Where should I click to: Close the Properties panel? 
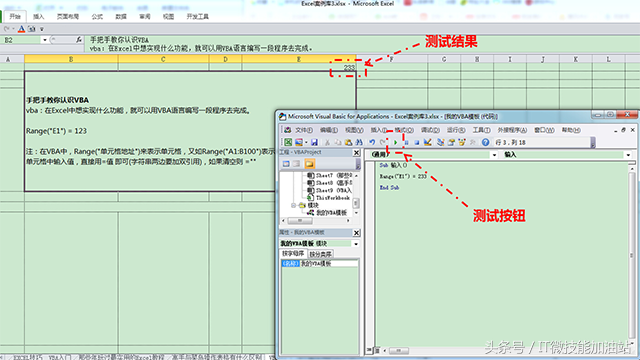[356, 232]
